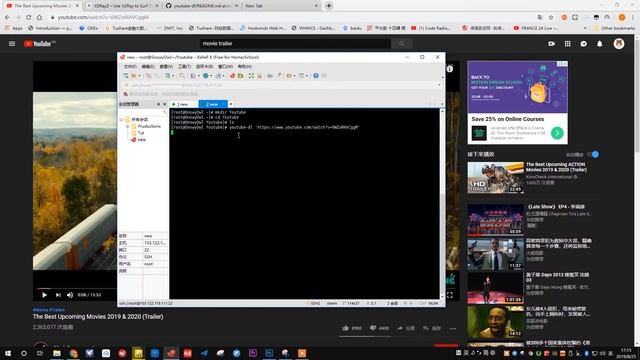This screenshot has width=640, height=360.
Task: Click the new session icon in the Xshell toolbar
Action: coord(126,76)
